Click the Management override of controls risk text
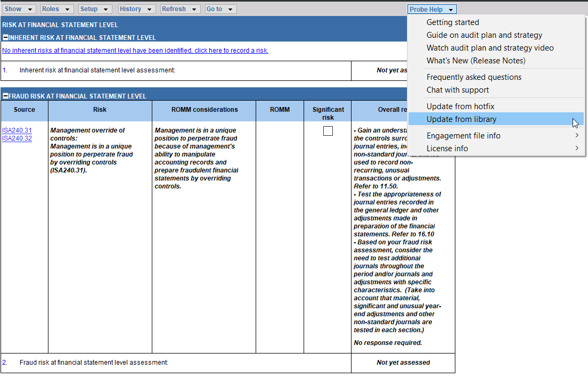The image size is (588, 378). tap(92, 150)
